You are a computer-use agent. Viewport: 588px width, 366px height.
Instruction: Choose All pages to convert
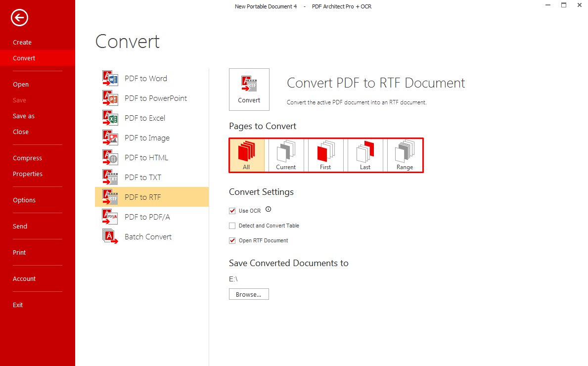pos(247,155)
